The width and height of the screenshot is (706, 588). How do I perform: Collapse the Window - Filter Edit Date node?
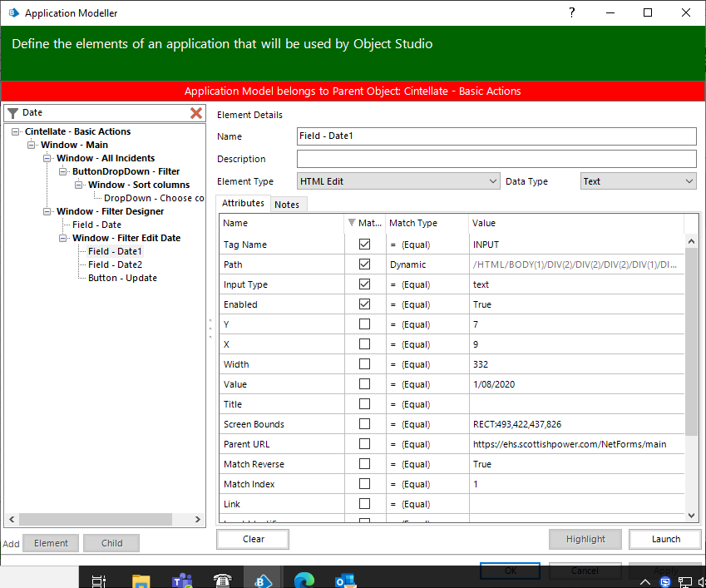click(62, 238)
